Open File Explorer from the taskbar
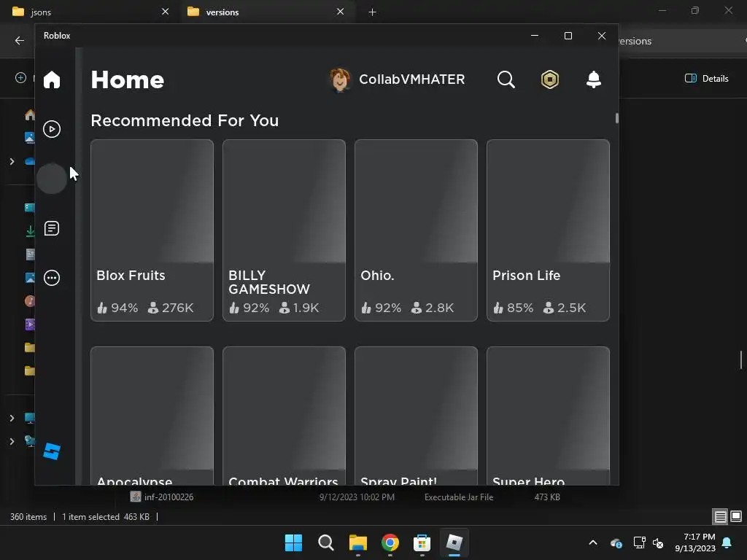747x560 pixels. click(357, 542)
